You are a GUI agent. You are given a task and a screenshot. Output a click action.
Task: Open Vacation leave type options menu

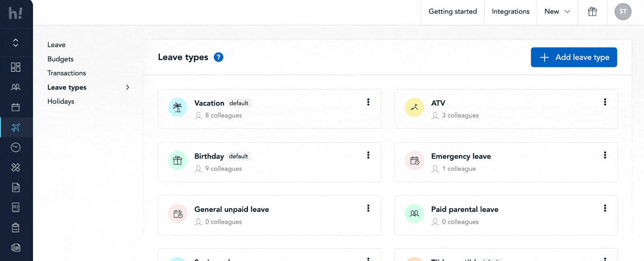[x=368, y=102]
